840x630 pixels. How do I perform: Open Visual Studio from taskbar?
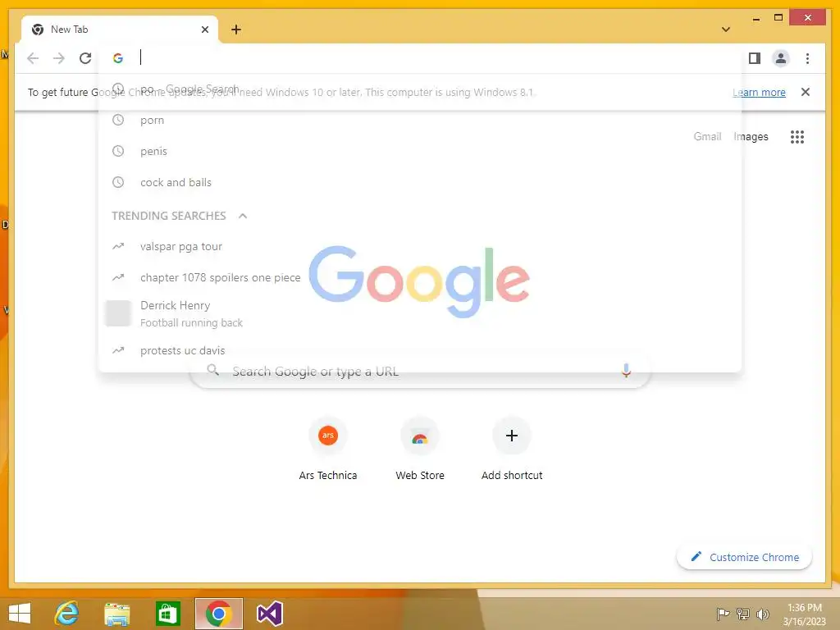pyautogui.click(x=269, y=613)
